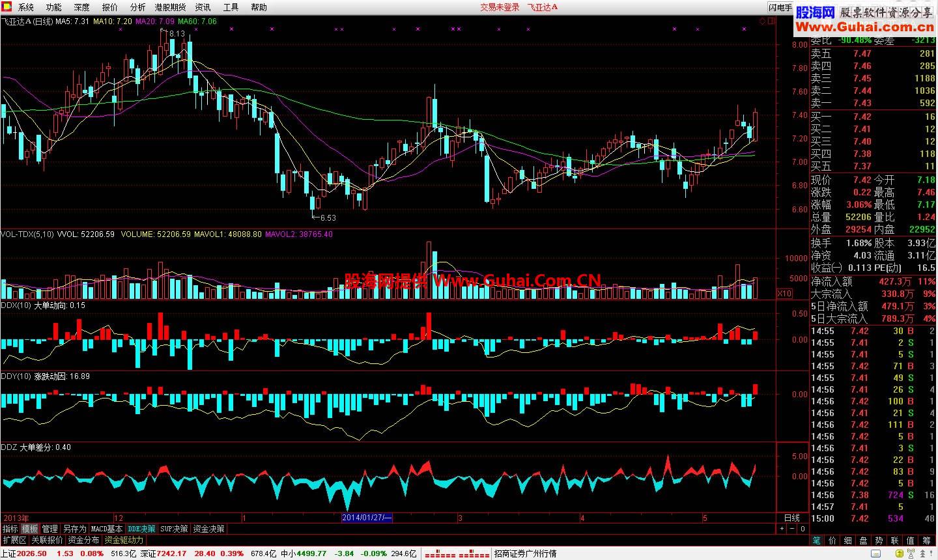
Task: Click the square window icon above price axis
Action: click(x=772, y=21)
